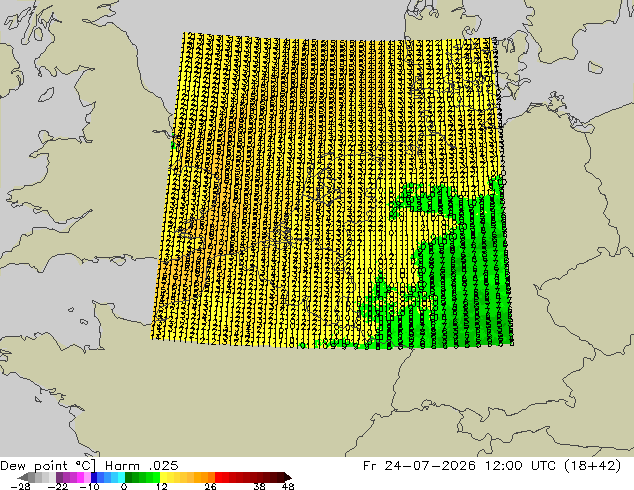Screen dimensions: 634x490
Task: Click the bright yellow legend swatch at 12
Action: pyautogui.click(x=163, y=477)
